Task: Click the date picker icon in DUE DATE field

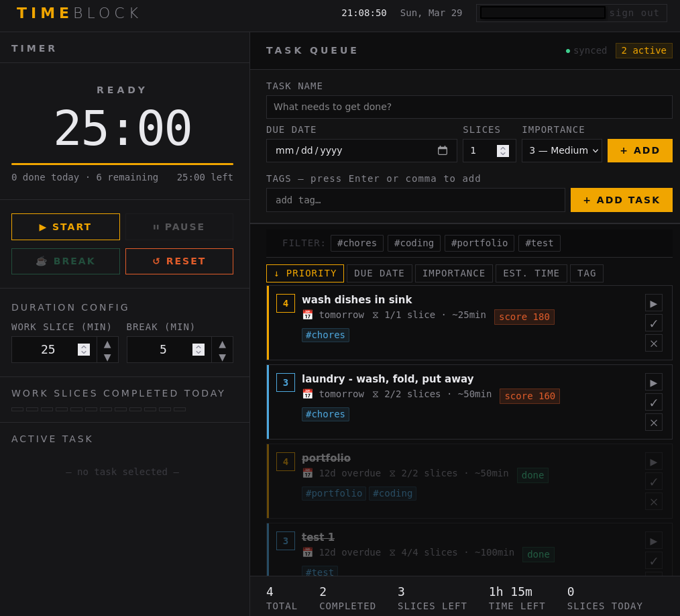Action: click(443, 150)
